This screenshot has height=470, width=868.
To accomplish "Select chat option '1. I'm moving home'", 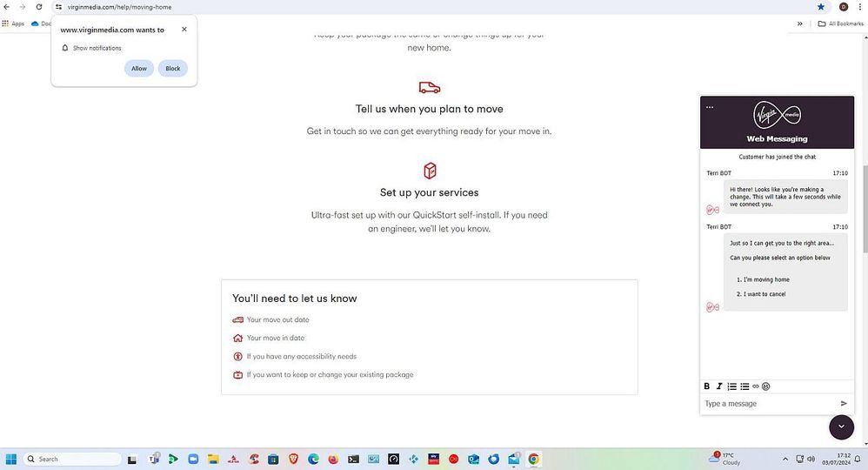I will pyautogui.click(x=763, y=280).
